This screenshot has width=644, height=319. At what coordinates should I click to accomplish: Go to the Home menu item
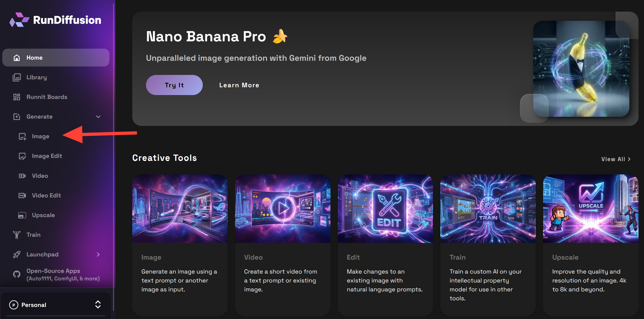56,58
